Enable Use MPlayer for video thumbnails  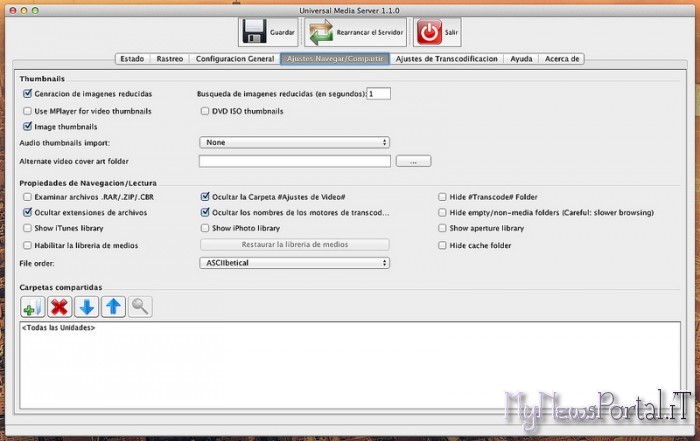[x=27, y=111]
